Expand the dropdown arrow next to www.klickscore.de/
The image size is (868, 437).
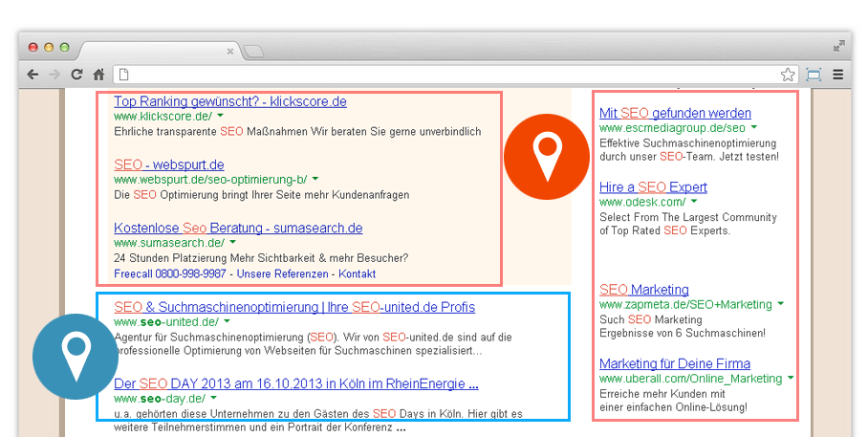[x=220, y=116]
